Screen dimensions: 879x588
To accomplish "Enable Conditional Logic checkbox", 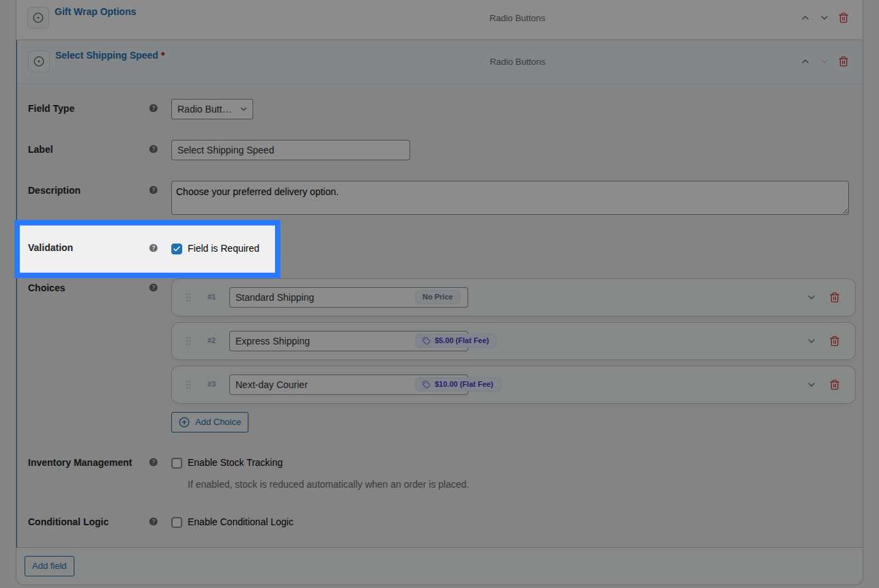I will coord(177,522).
